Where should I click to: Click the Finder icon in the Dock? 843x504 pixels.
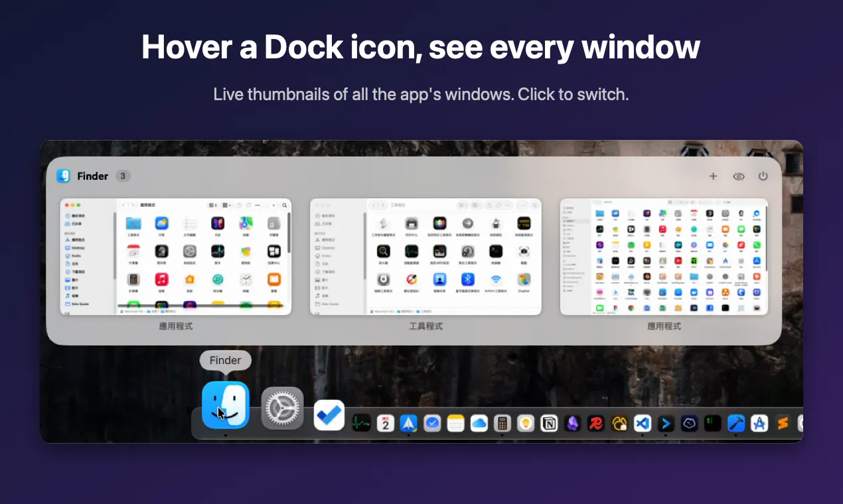click(x=226, y=405)
